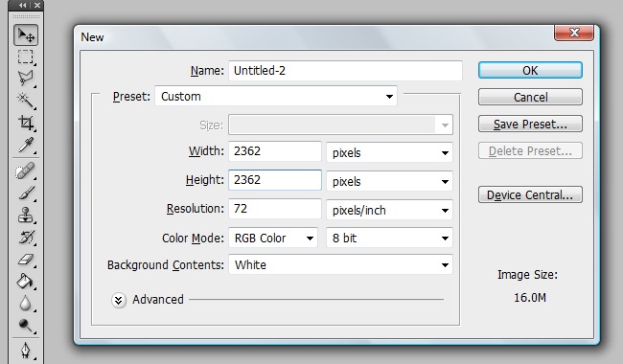This screenshot has width=623, height=364.
Task: Select the Move tool
Action: pyautogui.click(x=26, y=34)
